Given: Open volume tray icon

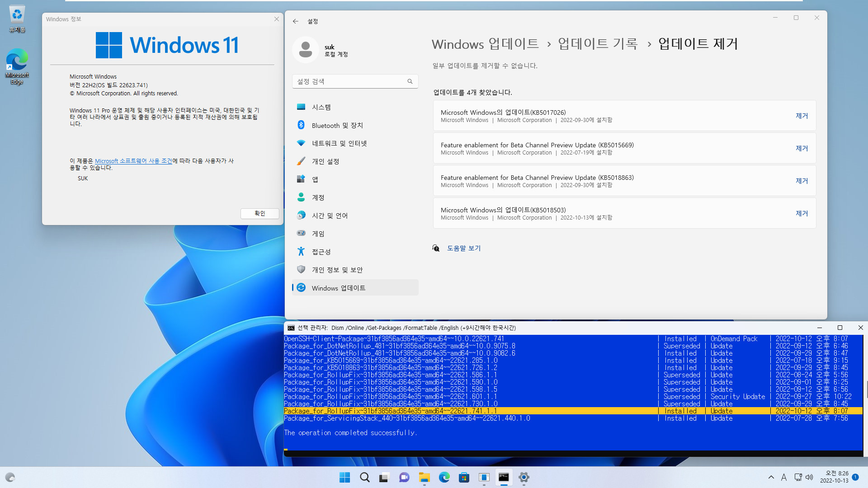Looking at the screenshot, I should [x=809, y=477].
